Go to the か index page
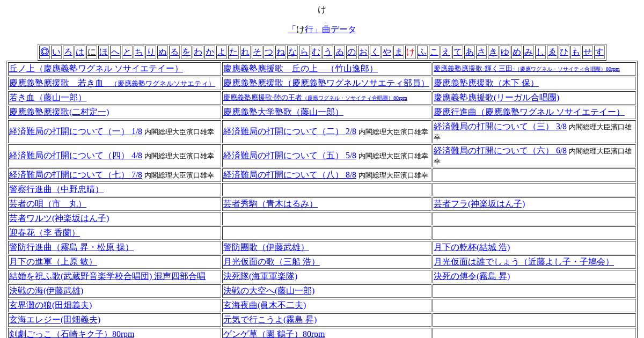Viewport: 644px width, 338px height. coord(210,52)
